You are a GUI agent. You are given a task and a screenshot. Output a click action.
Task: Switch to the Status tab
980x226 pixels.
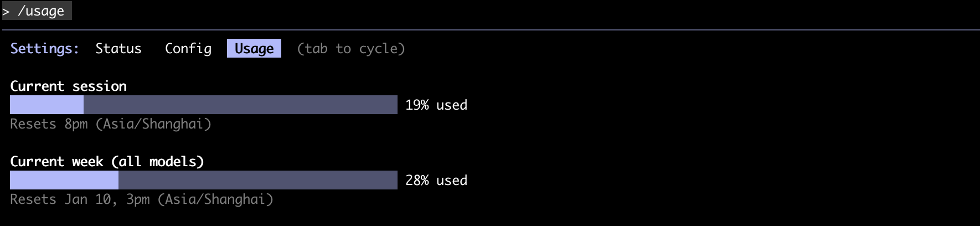[x=118, y=49]
